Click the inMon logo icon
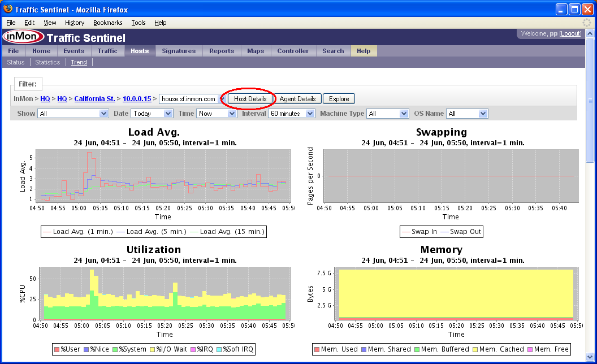 23,37
